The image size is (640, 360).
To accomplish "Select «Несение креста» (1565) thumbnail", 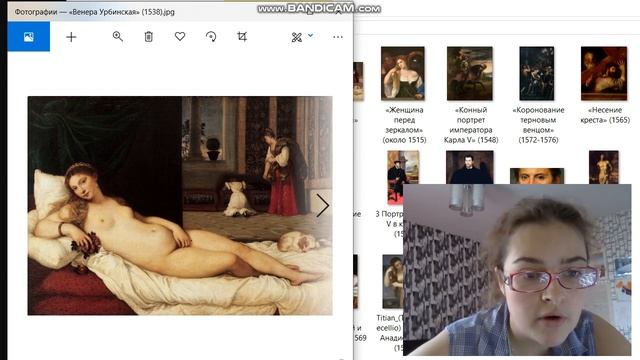I will click(604, 73).
